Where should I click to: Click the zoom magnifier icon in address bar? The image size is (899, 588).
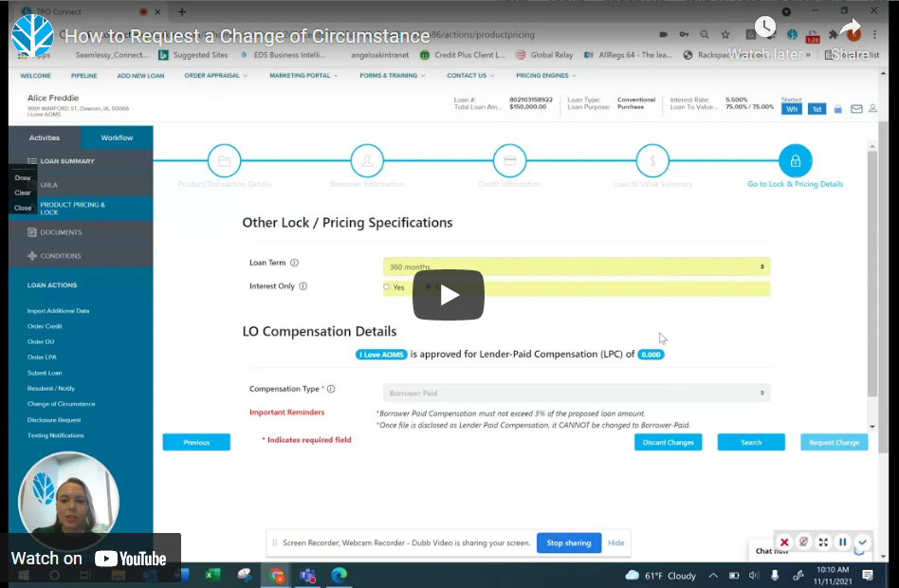click(705, 34)
